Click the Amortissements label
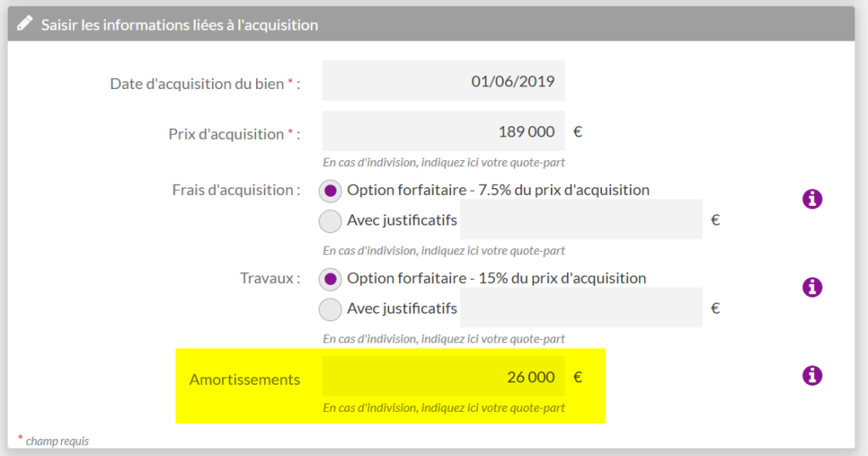 coord(244,380)
